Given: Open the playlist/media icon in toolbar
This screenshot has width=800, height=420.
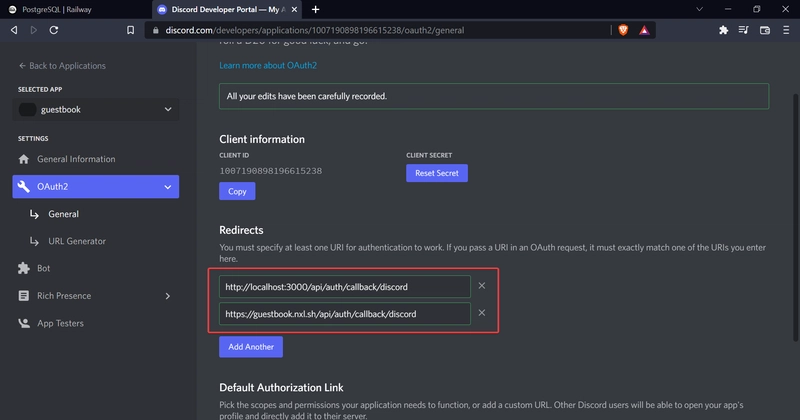Looking at the screenshot, I should pyautogui.click(x=743, y=30).
